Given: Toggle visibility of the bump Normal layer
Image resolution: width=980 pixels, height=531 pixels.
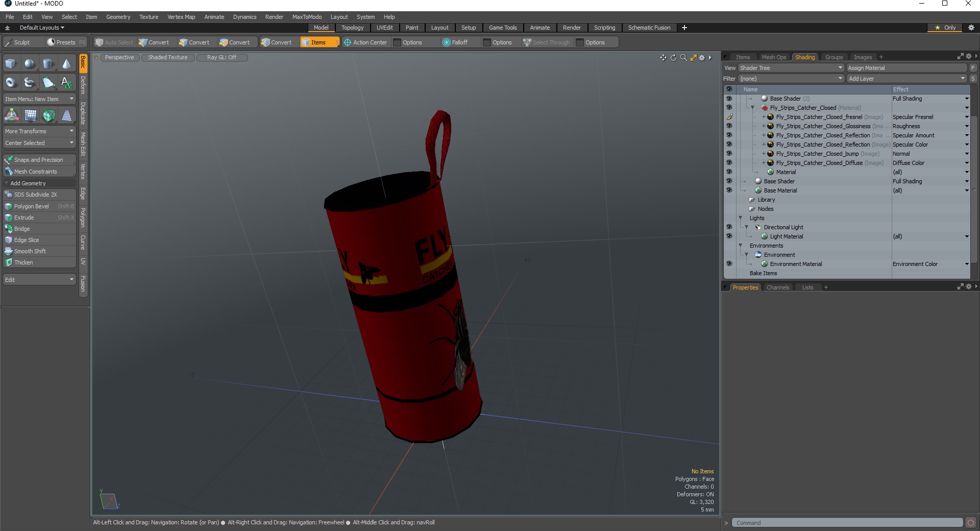Looking at the screenshot, I should pyautogui.click(x=729, y=154).
